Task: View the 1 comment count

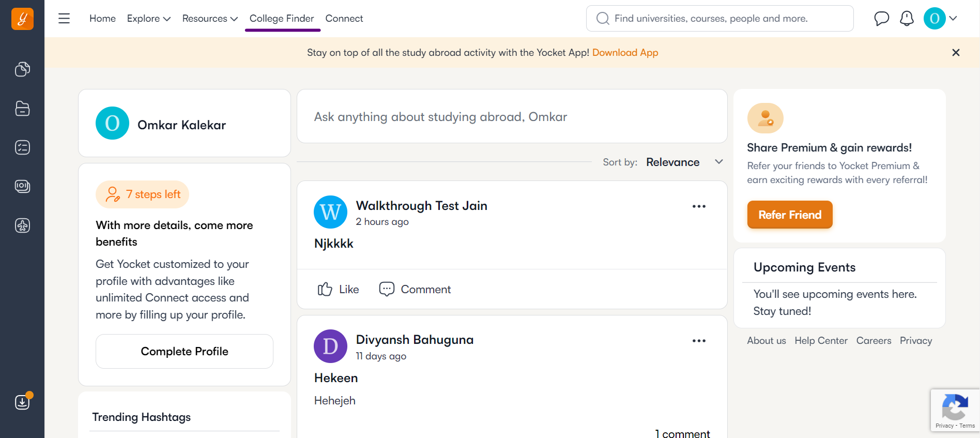Action: click(682, 434)
